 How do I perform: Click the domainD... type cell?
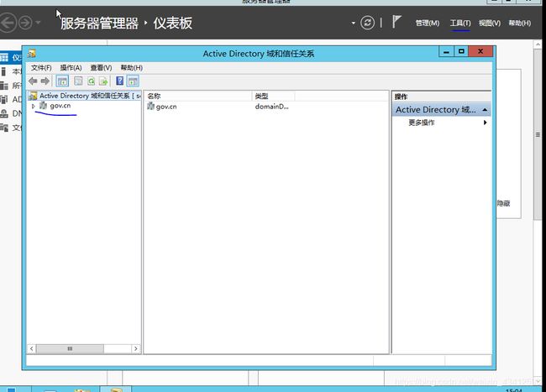coord(271,107)
